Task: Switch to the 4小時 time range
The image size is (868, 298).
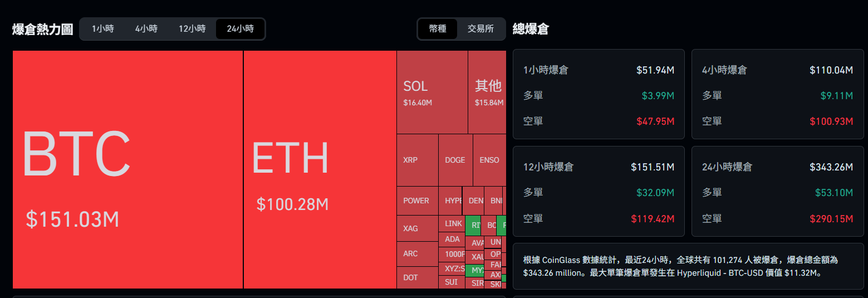Action: coord(146,29)
